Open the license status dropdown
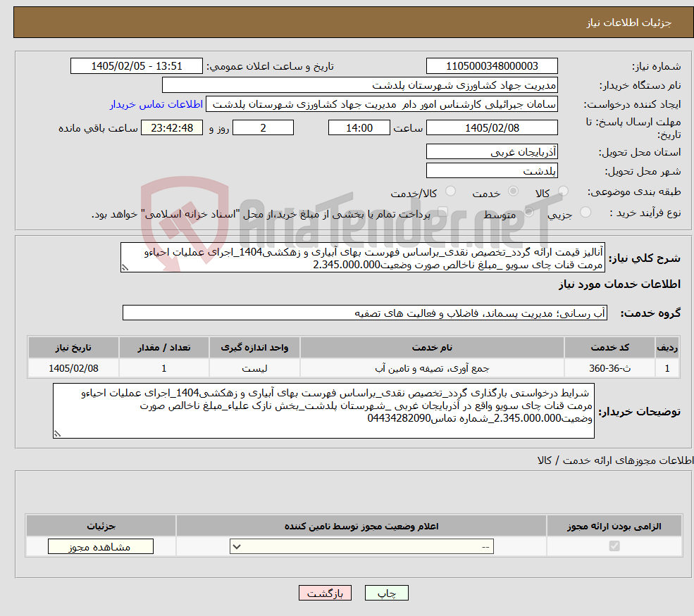The image size is (694, 616). (x=361, y=546)
